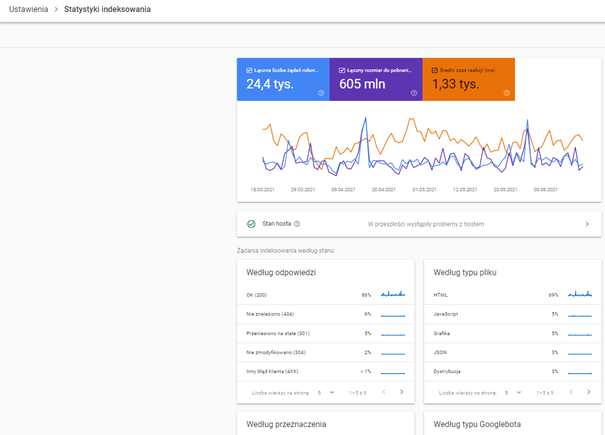605x435 pixels.
Task: Go to Ustawienia in the breadcrumb
Action: coord(30,9)
